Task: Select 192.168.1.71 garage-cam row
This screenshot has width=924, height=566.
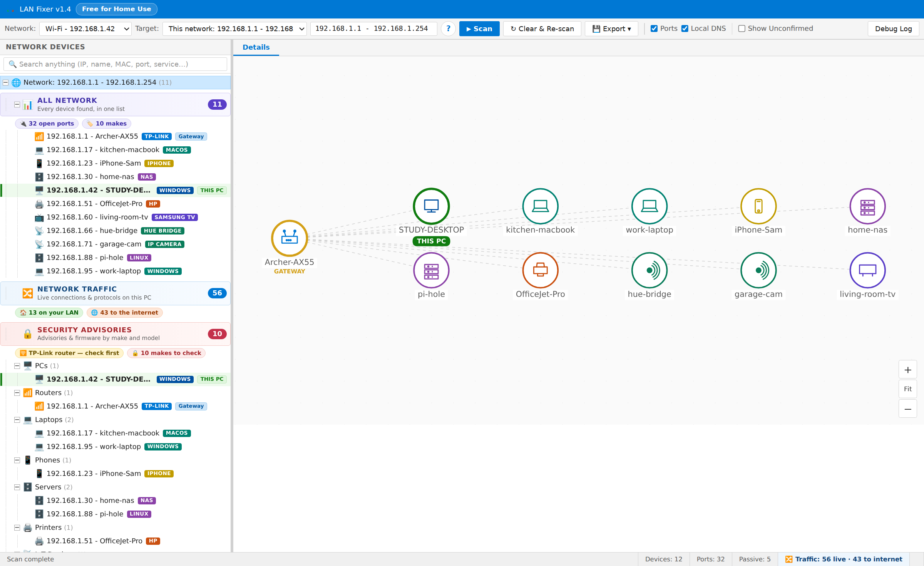Action: coord(115,244)
